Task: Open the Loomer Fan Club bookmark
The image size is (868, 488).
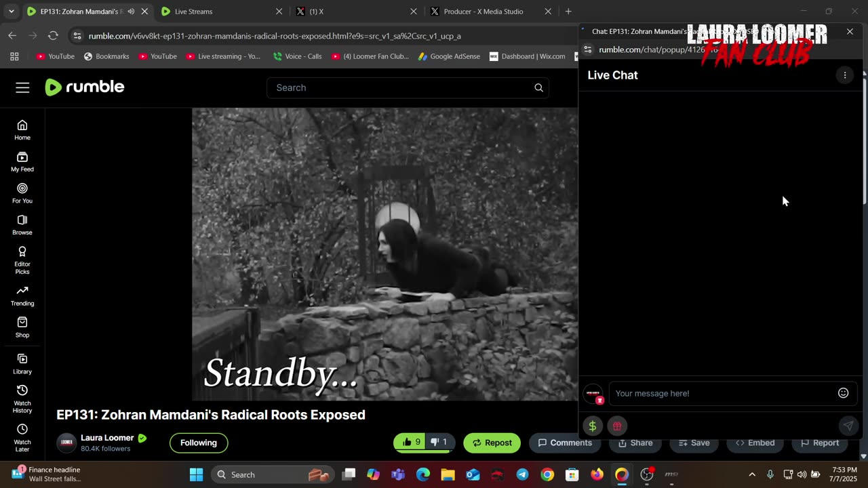Action: click(370, 56)
